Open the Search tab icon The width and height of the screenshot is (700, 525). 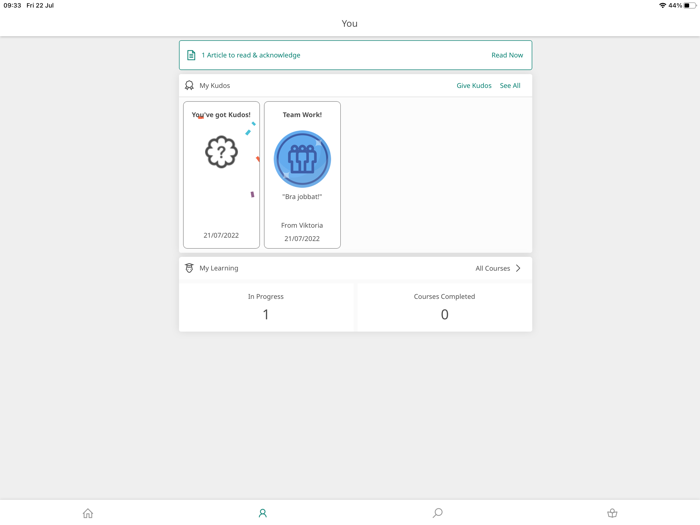(x=438, y=513)
